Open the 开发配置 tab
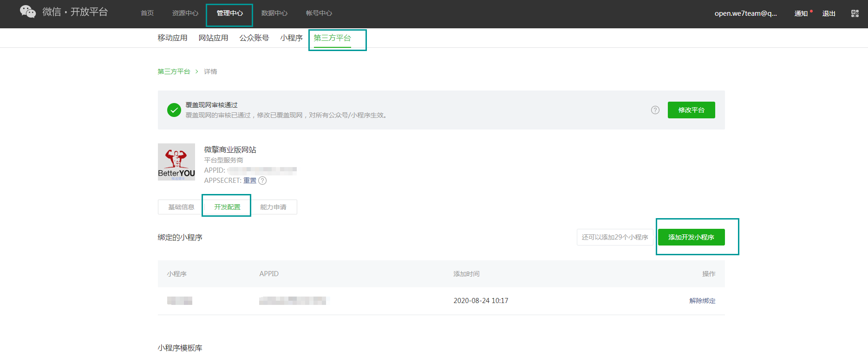Viewport: 868px width, 362px height. pos(228,207)
